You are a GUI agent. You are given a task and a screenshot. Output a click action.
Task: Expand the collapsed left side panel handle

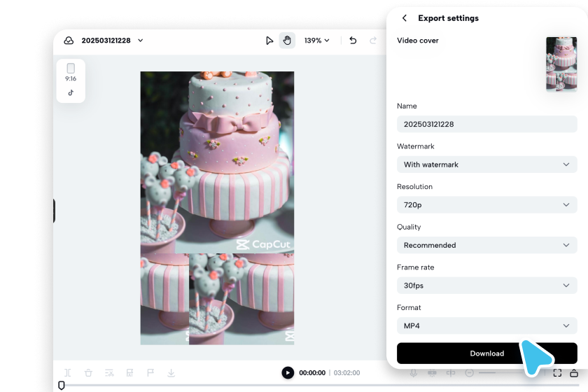[54, 211]
